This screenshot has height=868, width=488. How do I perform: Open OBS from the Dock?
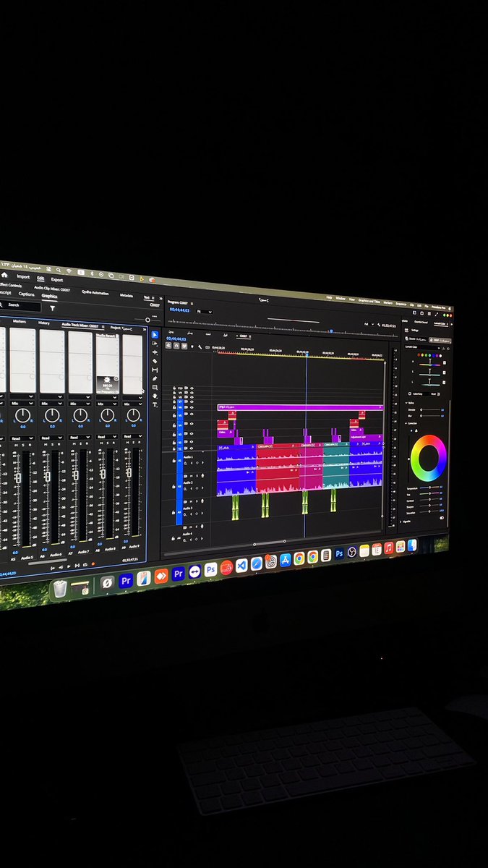(x=351, y=552)
